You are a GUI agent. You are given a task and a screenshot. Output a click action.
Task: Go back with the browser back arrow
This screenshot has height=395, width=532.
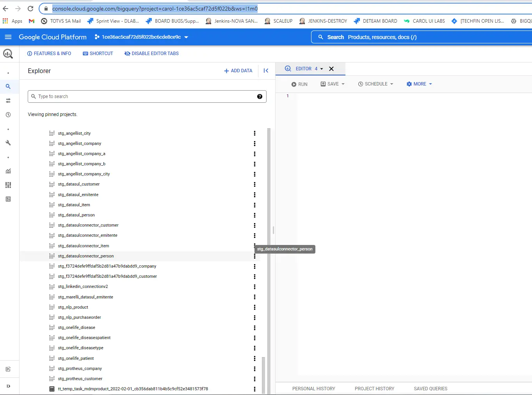point(5,9)
